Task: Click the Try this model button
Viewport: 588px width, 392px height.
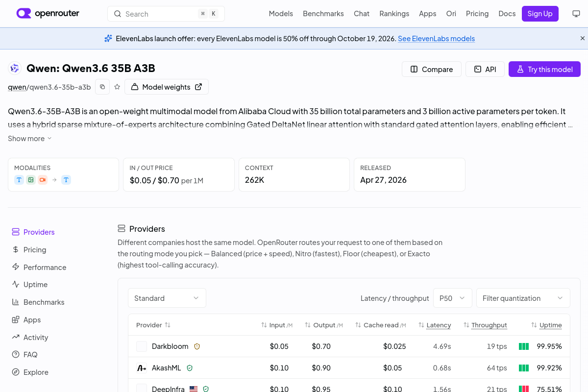Action: click(544, 69)
